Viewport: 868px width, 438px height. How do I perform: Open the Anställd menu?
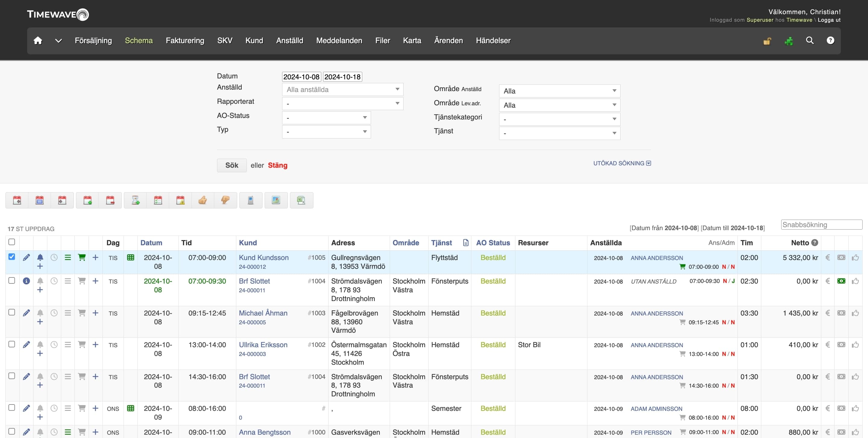(x=289, y=40)
